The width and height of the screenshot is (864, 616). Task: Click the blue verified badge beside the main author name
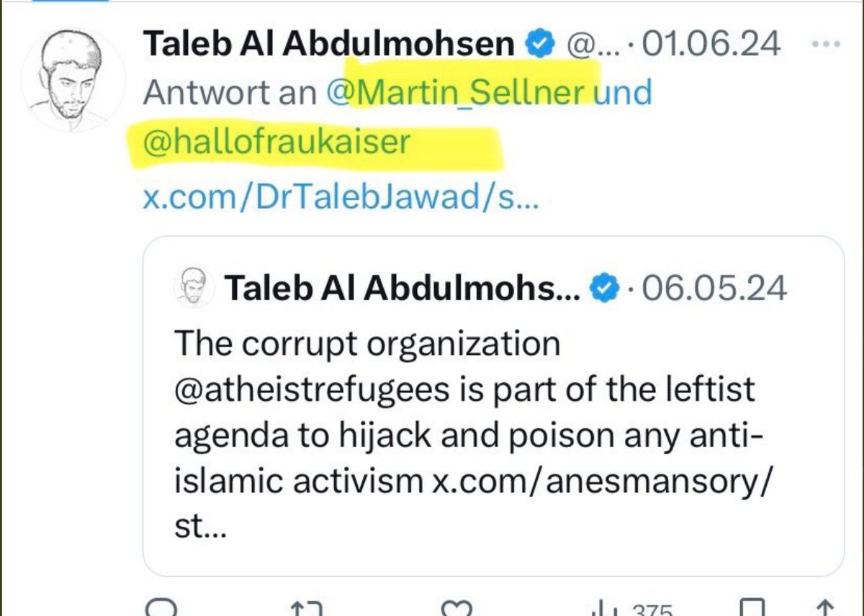pos(541,45)
